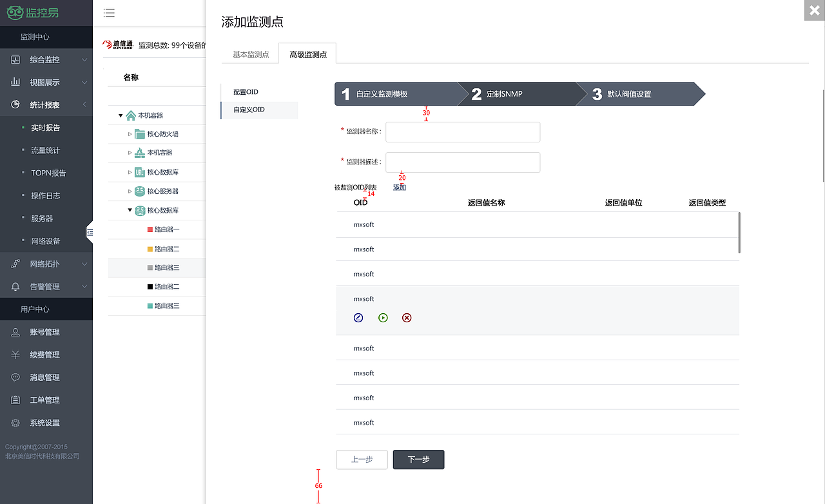Click the 添加 link above OID table

(x=400, y=188)
